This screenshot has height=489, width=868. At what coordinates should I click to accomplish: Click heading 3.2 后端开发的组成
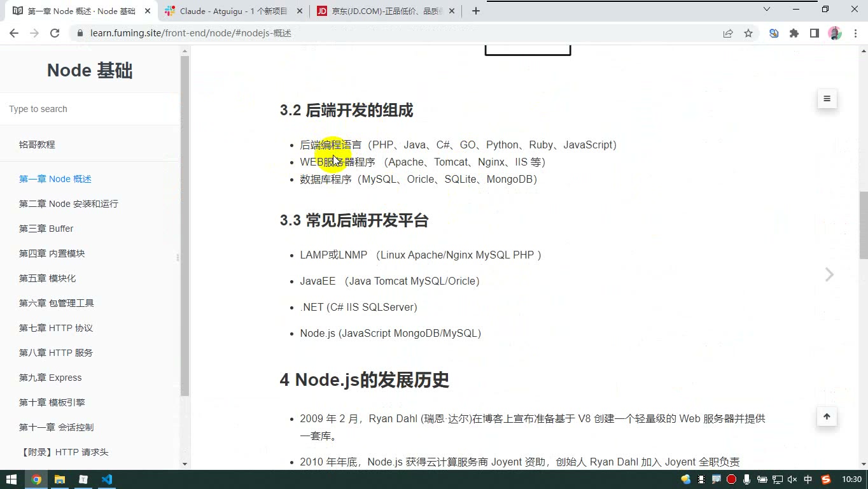click(346, 110)
